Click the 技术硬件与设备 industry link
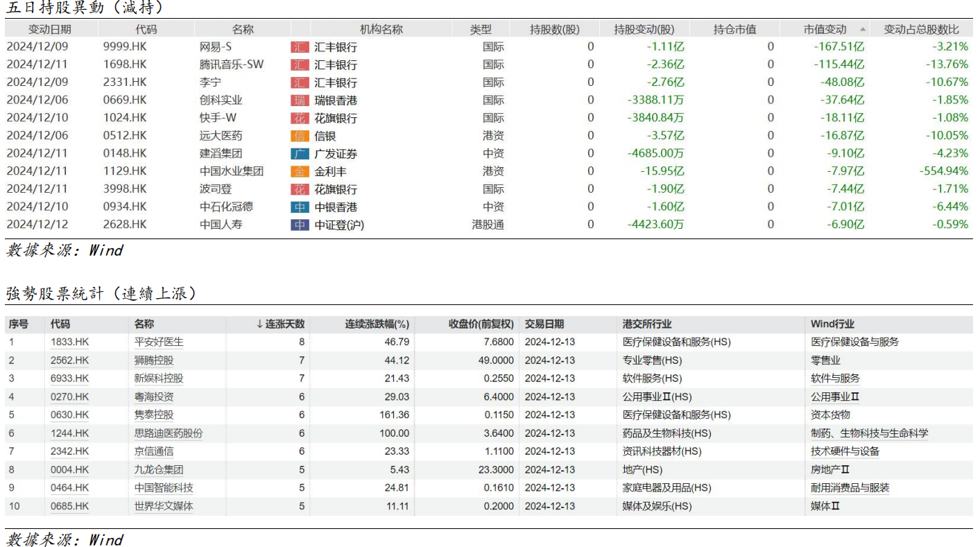 [x=845, y=451]
